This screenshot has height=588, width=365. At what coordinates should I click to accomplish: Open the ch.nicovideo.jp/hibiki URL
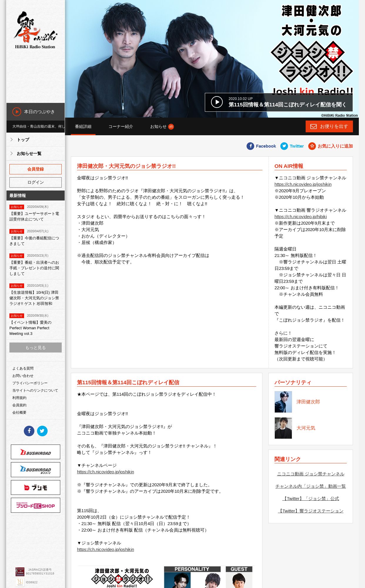click(301, 217)
